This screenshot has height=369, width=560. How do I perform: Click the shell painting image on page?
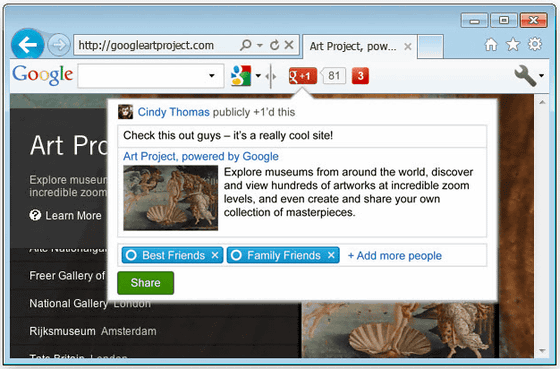tap(399, 330)
